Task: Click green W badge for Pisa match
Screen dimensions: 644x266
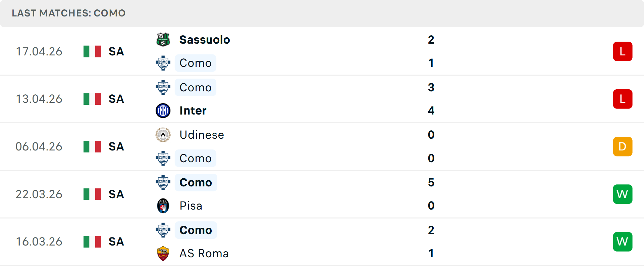Action: pyautogui.click(x=623, y=194)
